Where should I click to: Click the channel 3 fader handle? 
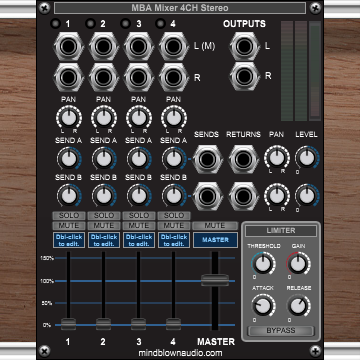coord(139,324)
